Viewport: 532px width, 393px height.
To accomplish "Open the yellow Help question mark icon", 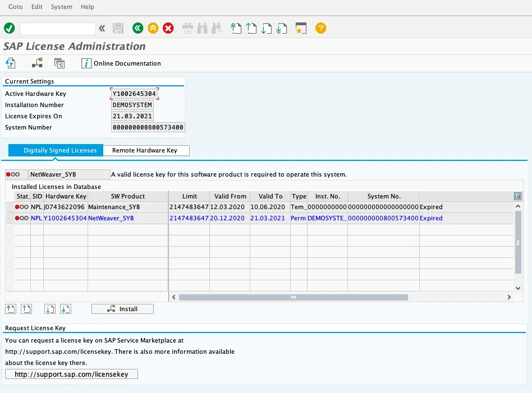I will 320,28.
